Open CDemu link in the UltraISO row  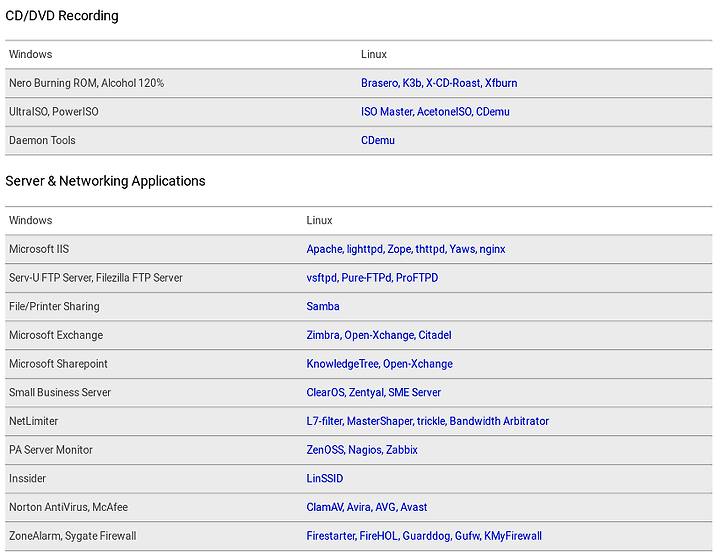493,112
